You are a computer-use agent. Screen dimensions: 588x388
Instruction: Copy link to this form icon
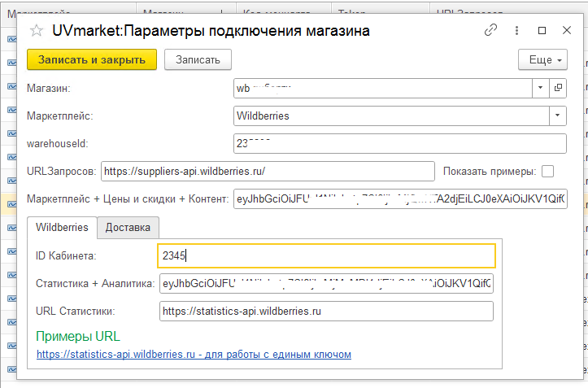490,30
